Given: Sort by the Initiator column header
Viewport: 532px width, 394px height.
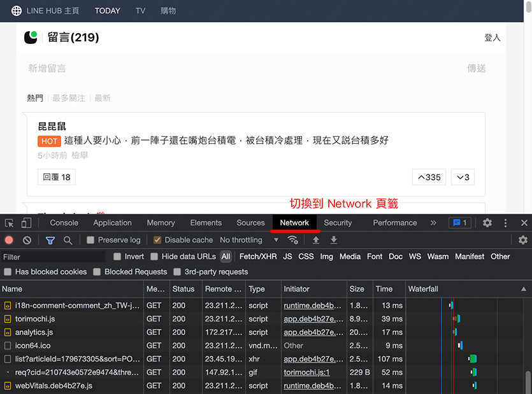Looking at the screenshot, I should pos(314,289).
